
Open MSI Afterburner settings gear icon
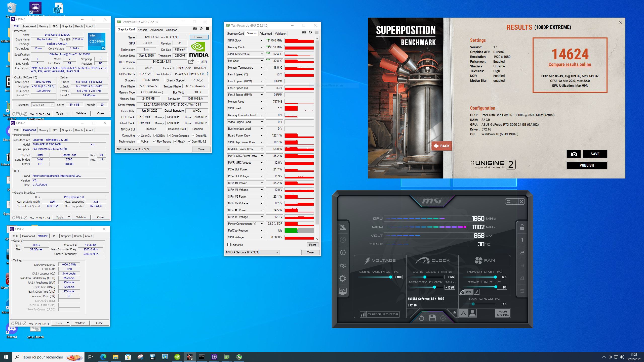(343, 278)
